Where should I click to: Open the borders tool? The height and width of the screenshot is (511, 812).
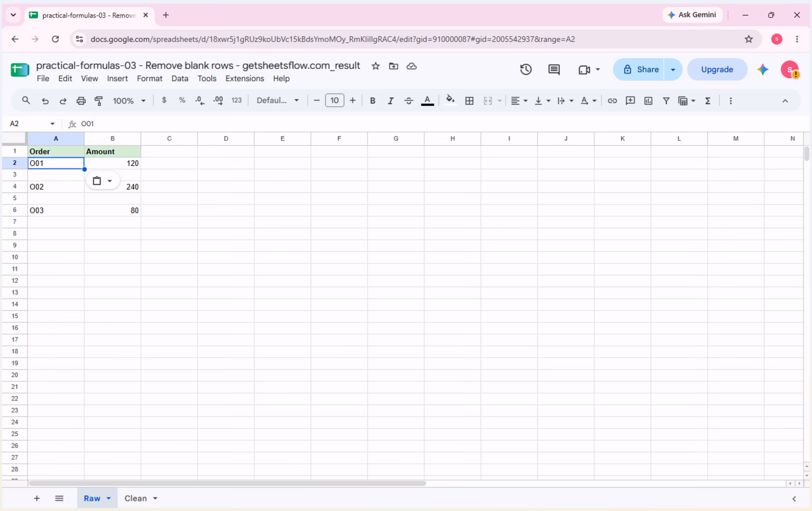pos(469,101)
